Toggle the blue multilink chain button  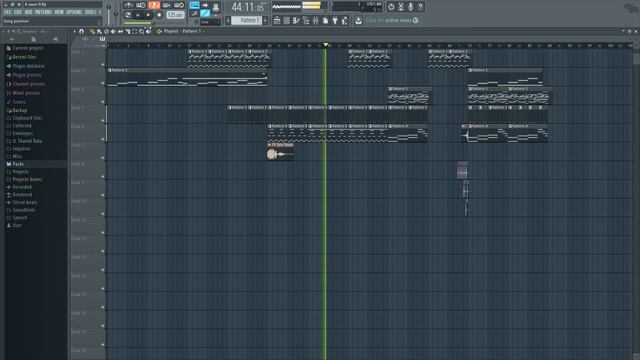205,14
